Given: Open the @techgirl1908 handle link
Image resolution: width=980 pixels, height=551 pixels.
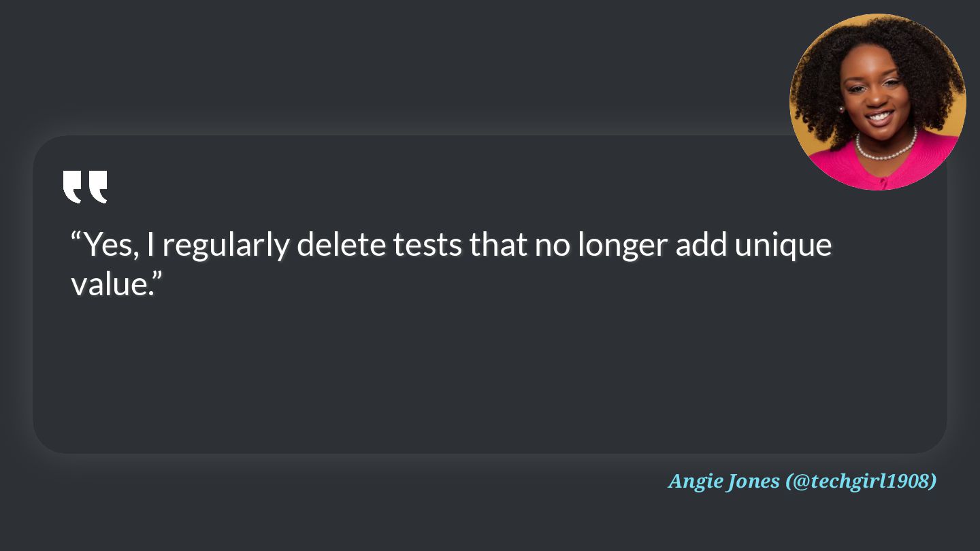Looking at the screenshot, I should (861, 481).
